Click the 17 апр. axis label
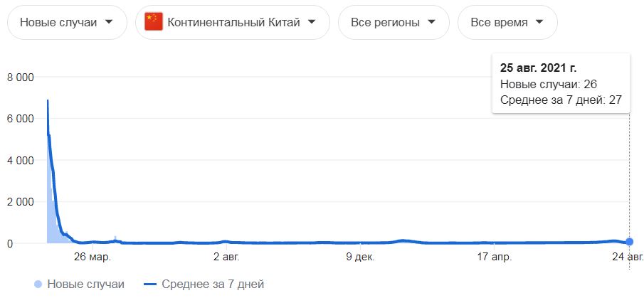Image resolution: width=644 pixels, height=298 pixels. [494, 257]
